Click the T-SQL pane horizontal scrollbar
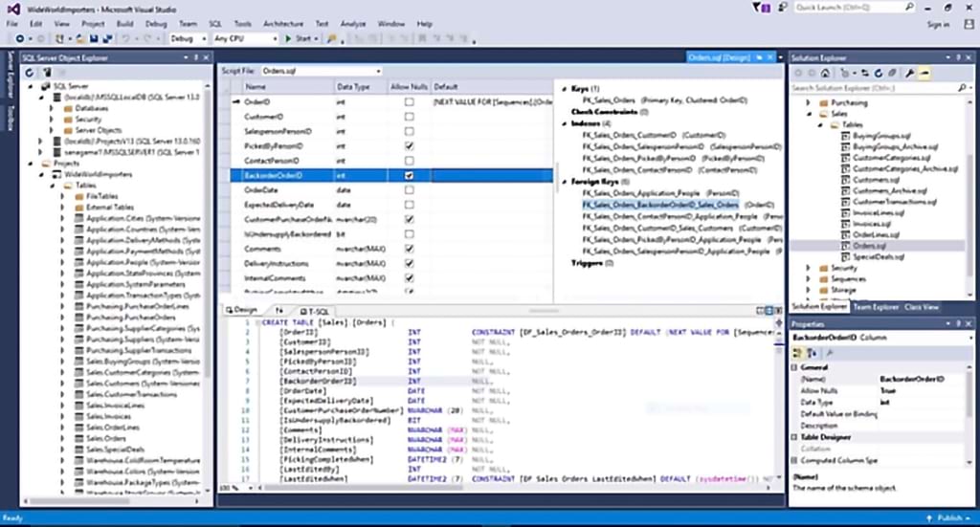Image resolution: width=980 pixels, height=527 pixels. click(x=515, y=488)
